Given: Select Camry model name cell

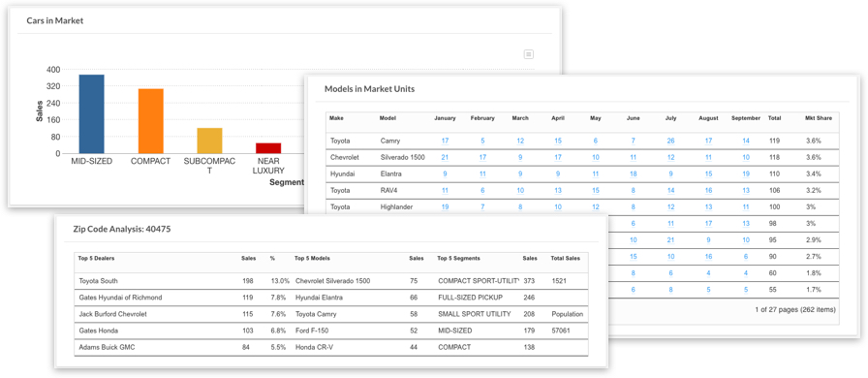Looking at the screenshot, I should click(390, 141).
